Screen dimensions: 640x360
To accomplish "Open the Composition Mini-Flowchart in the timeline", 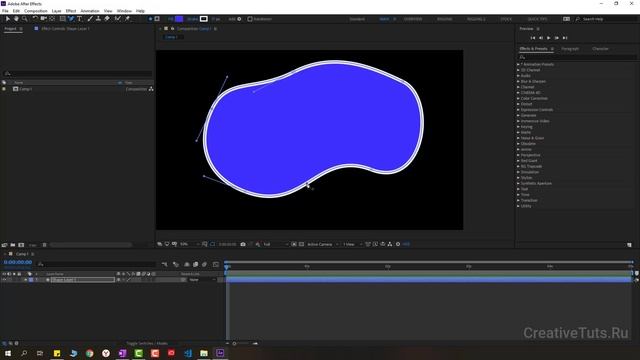I will pos(164,264).
